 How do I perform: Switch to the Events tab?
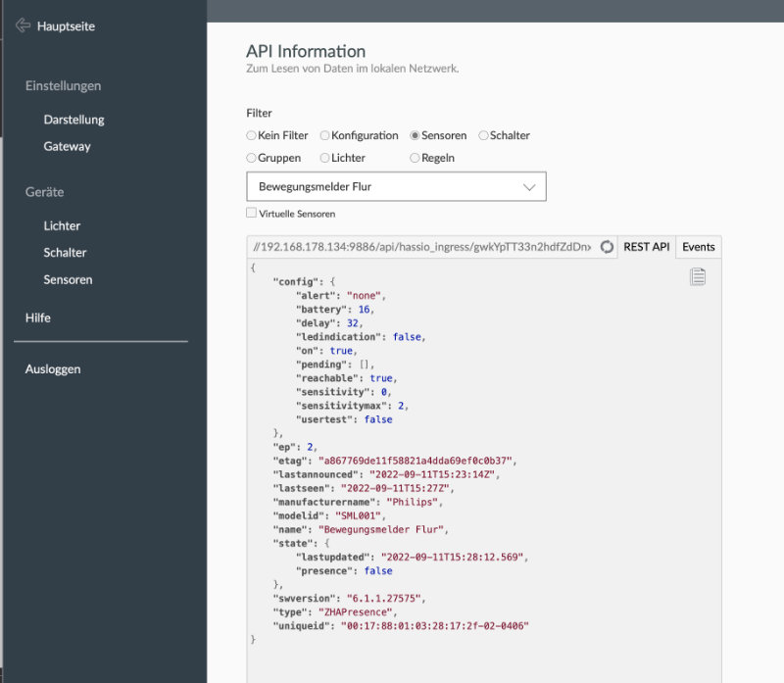[x=698, y=247]
